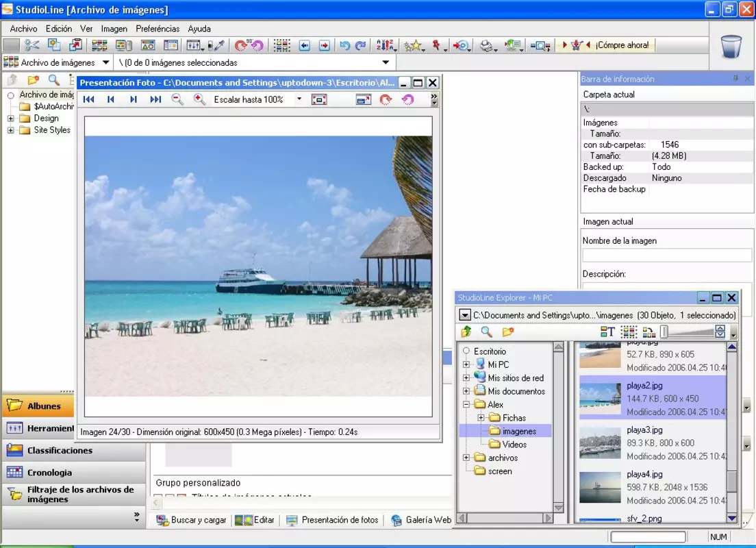
Task: Open the Archivo menu
Action: click(x=23, y=29)
